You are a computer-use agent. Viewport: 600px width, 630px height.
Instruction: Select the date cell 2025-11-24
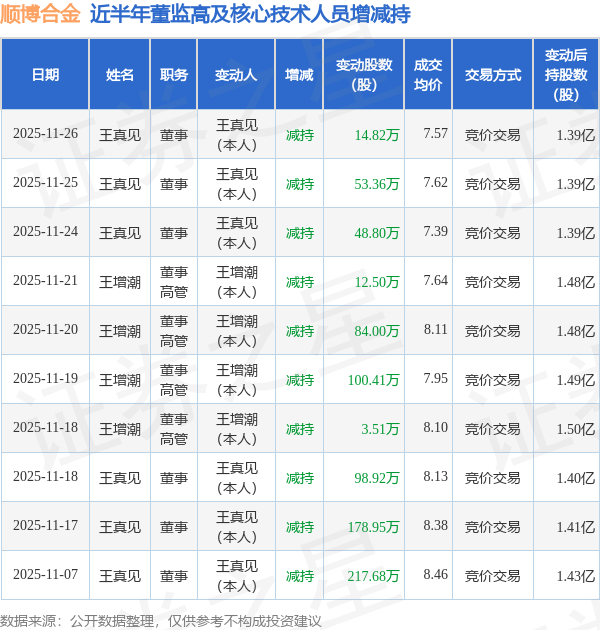click(45, 231)
